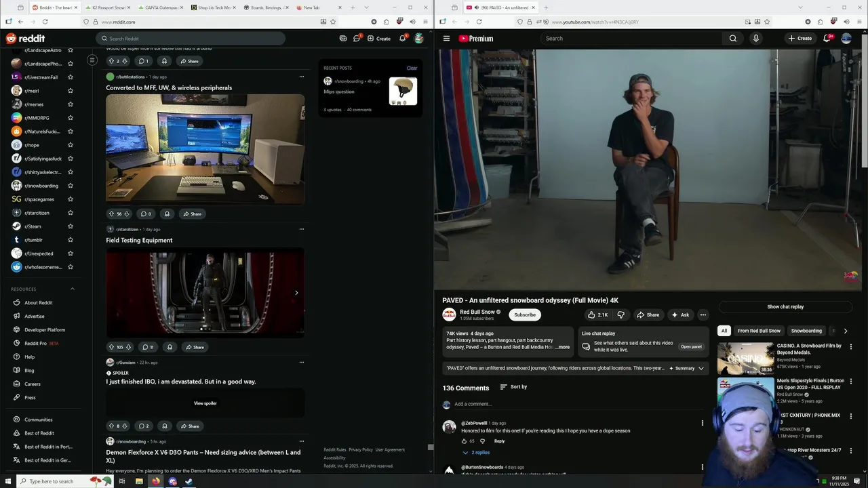
Task: Click the YouTube search magnifier button
Action: pos(733,39)
